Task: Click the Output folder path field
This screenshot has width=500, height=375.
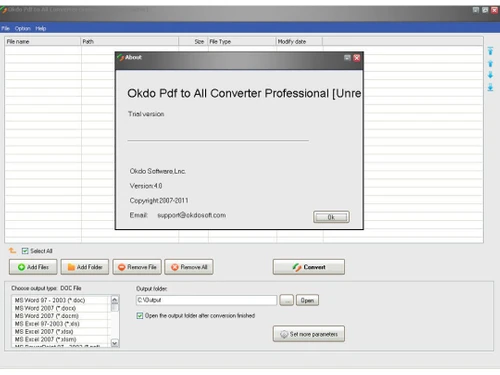Action: click(206, 300)
